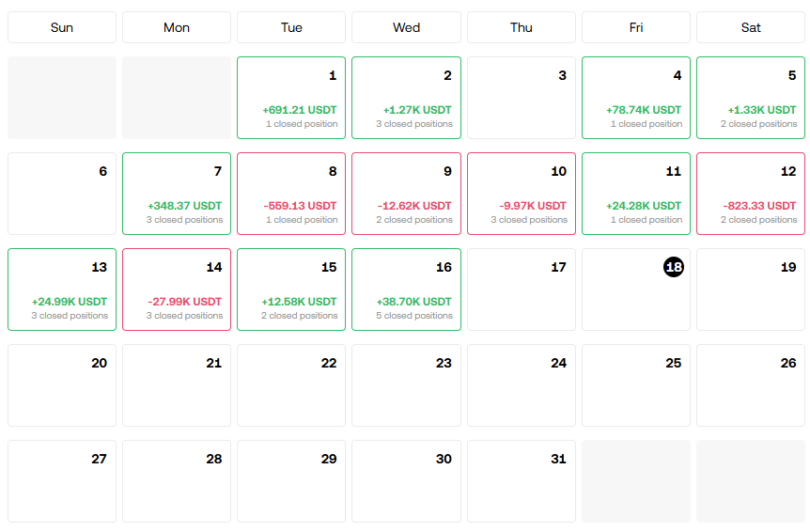Image resolution: width=810 pixels, height=532 pixels.
Task: Select the Sat column header
Action: 751,27
